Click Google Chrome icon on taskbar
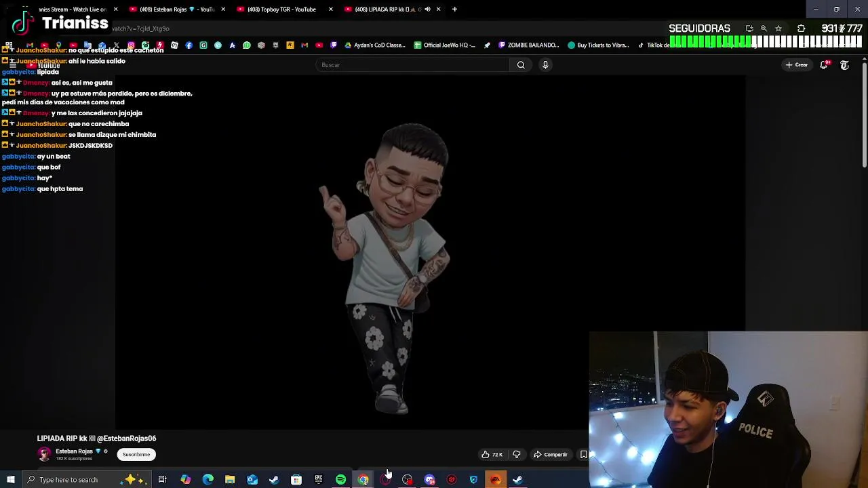The height and width of the screenshot is (488, 868). (x=363, y=480)
